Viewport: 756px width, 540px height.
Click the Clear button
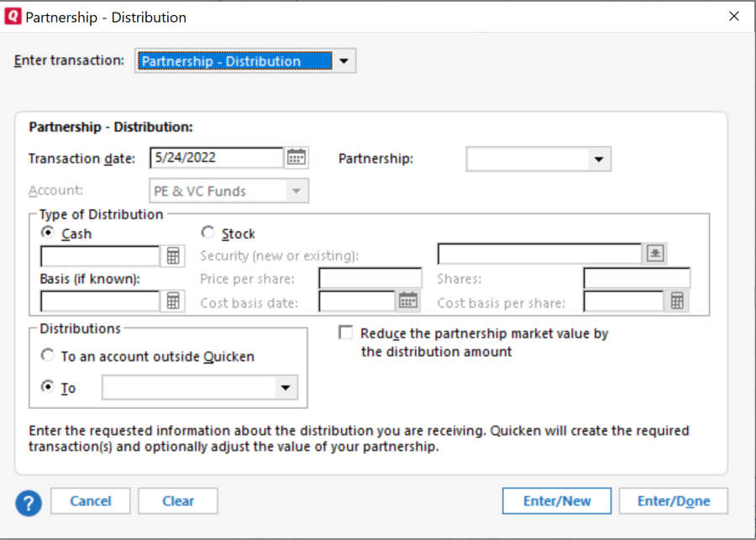[x=178, y=501]
